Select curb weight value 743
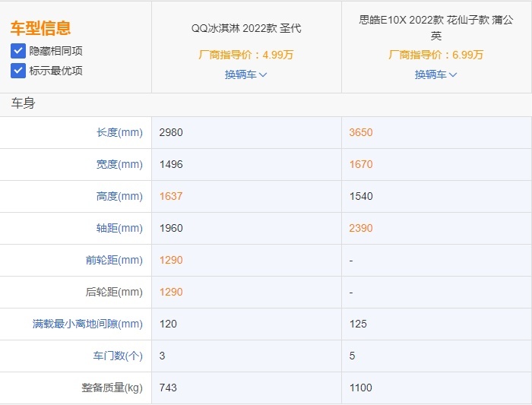Image resolution: width=532 pixels, height=405 pixels. (168, 388)
